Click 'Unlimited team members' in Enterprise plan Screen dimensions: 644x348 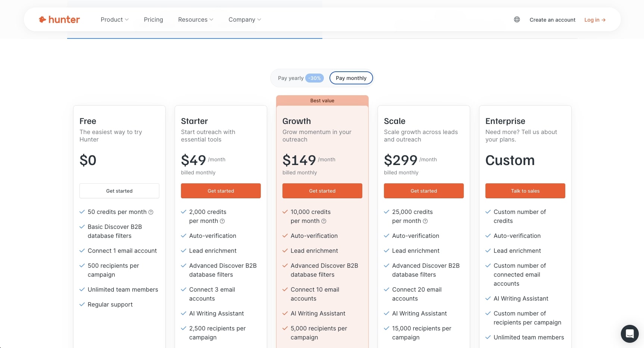[529, 337]
